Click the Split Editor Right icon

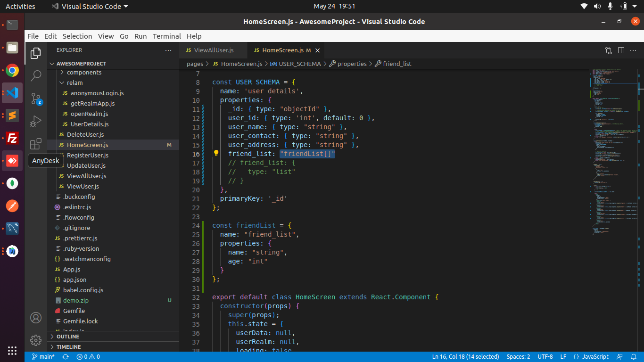621,50
